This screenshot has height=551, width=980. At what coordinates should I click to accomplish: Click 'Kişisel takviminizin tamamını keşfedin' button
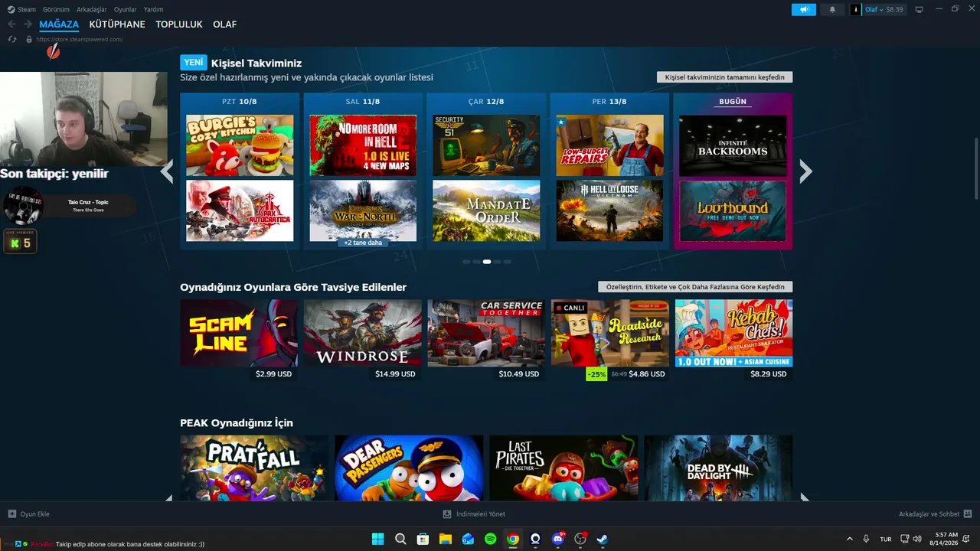pyautogui.click(x=725, y=77)
